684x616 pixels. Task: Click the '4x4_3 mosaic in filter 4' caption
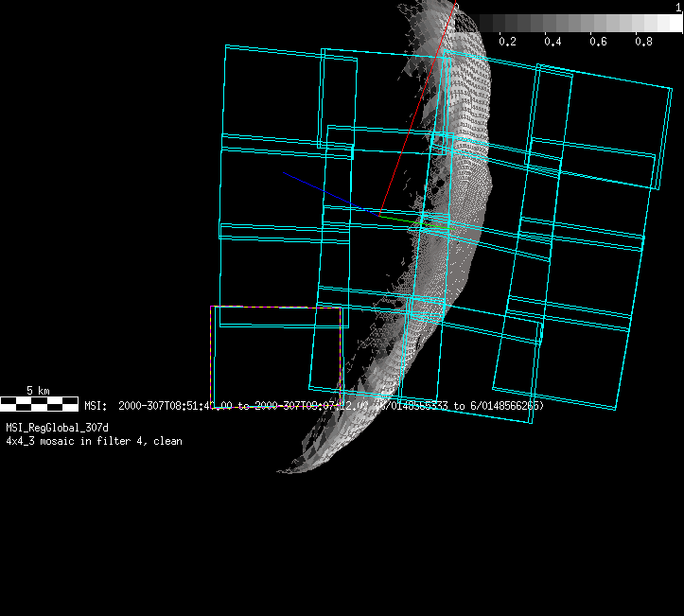pos(94,441)
